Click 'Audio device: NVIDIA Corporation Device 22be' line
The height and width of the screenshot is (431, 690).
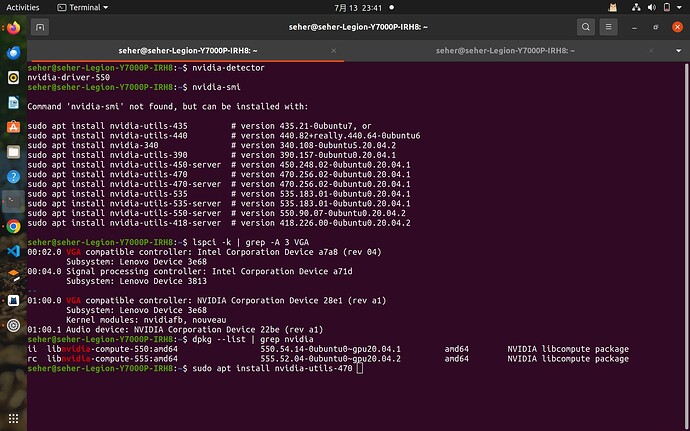click(175, 329)
